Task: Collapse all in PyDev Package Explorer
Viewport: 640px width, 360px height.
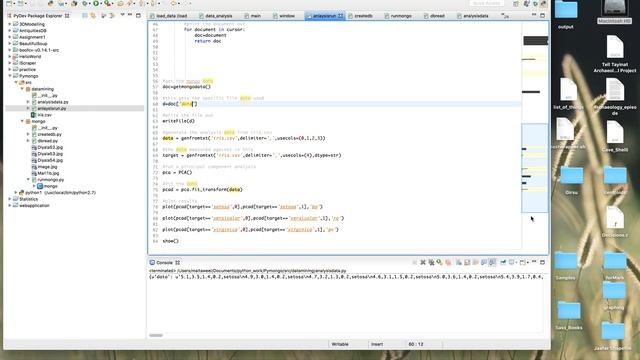Action: pos(85,16)
